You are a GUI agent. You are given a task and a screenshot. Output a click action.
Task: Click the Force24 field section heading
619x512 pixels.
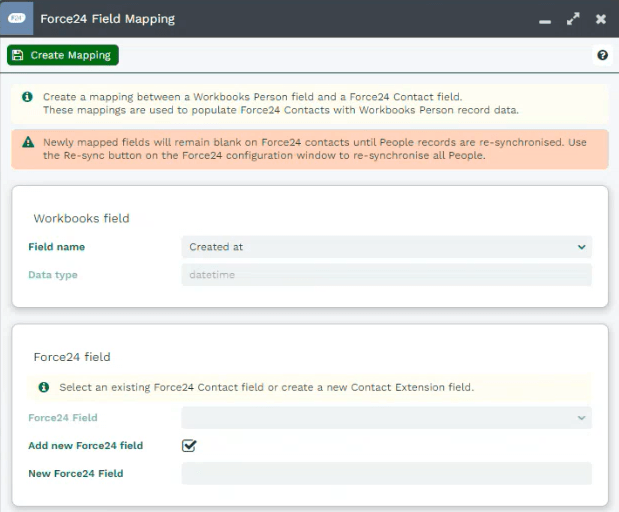click(72, 357)
